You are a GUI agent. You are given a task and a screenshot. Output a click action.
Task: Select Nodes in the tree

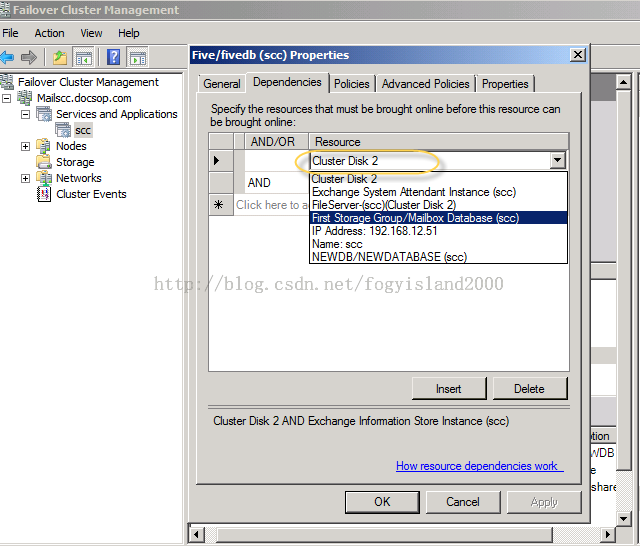pyautogui.click(x=71, y=146)
